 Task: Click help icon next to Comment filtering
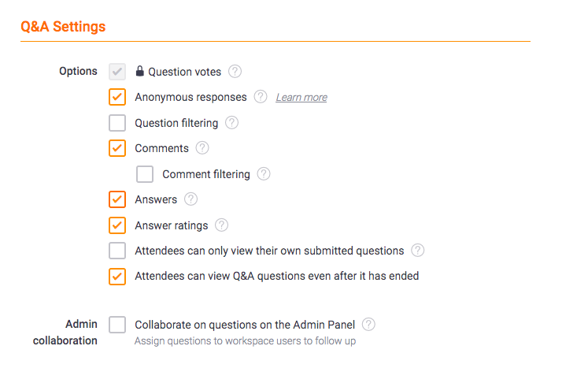pyautogui.click(x=264, y=174)
